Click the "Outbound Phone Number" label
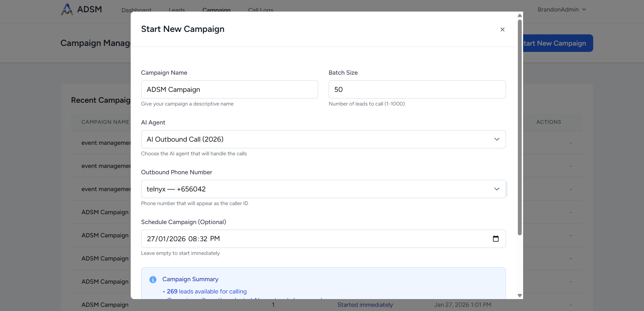644x311 pixels. tap(177, 172)
